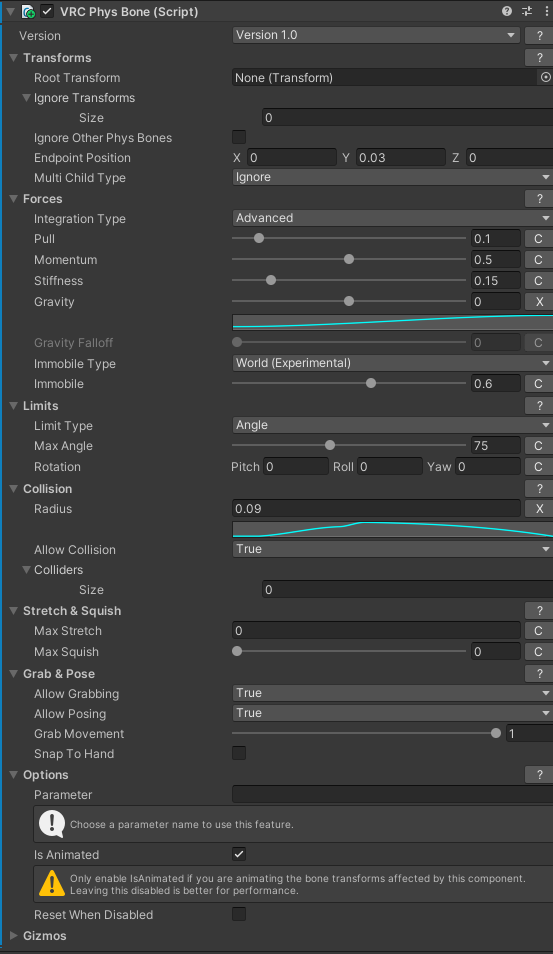Open the component three-dot options menu

tap(546, 11)
